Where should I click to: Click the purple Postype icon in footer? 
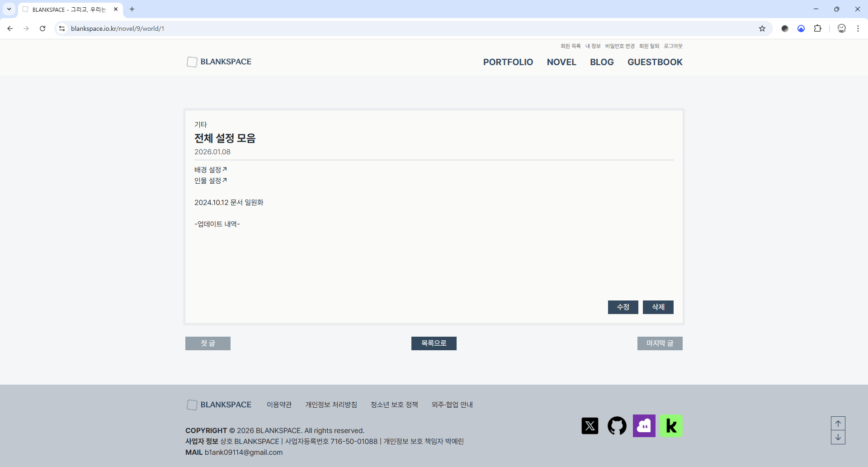click(x=644, y=426)
